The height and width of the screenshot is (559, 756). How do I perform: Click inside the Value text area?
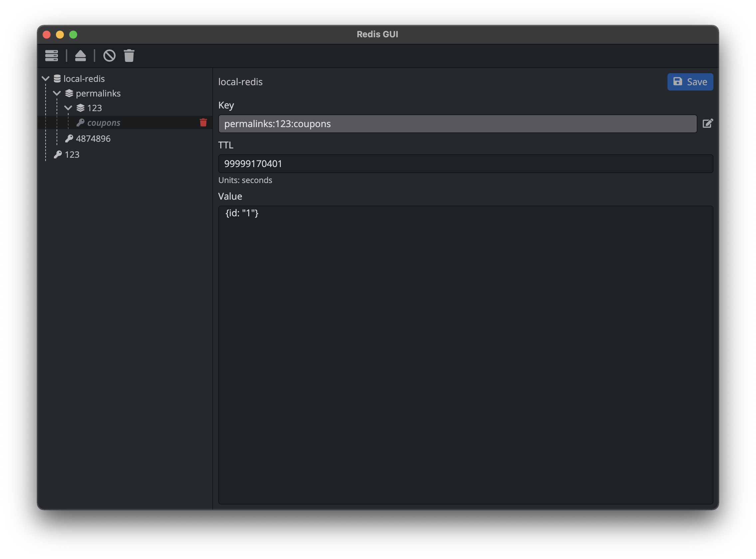click(x=465, y=355)
